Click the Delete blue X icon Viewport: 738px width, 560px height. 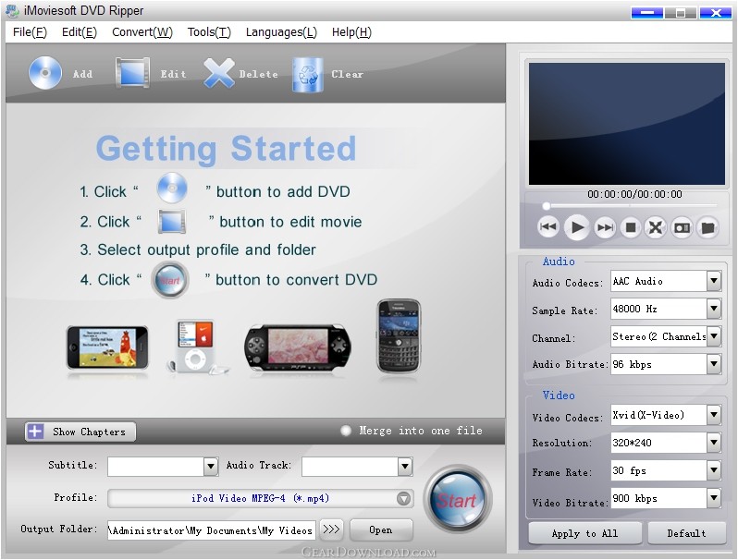(x=219, y=73)
